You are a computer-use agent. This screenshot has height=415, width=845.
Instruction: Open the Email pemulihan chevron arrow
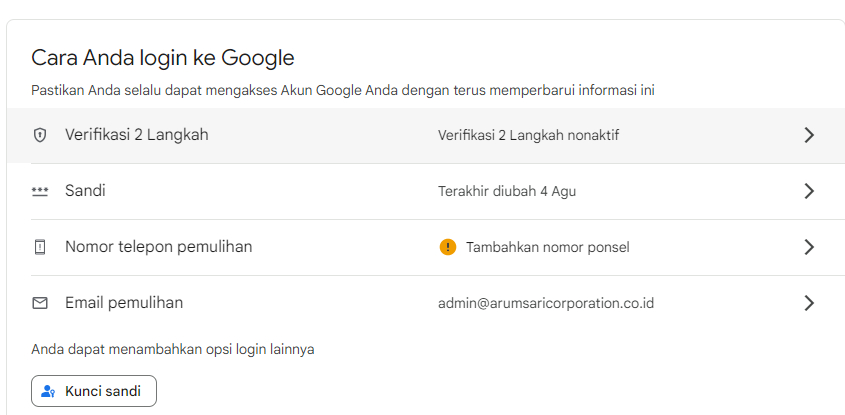click(x=809, y=303)
